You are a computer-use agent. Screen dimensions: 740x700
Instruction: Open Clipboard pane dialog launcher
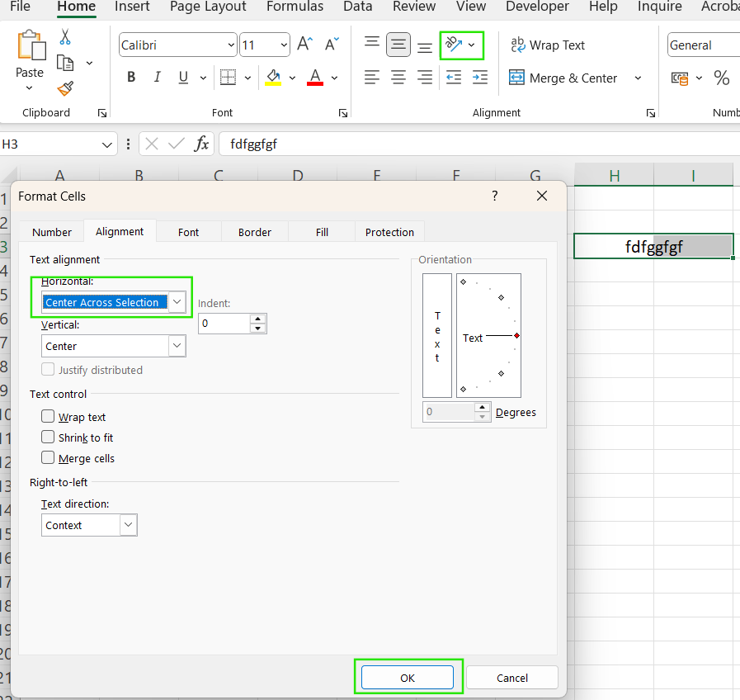click(x=102, y=113)
